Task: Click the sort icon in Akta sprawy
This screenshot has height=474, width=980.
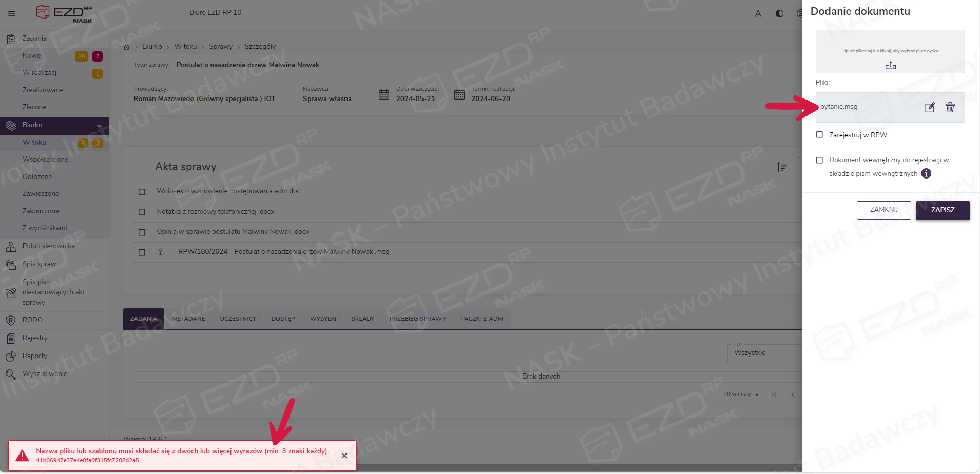Action: tap(782, 167)
